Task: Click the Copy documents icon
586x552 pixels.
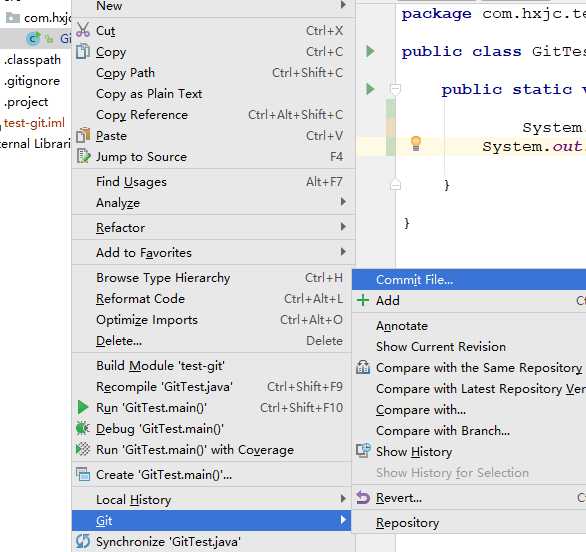Action: tap(83, 51)
